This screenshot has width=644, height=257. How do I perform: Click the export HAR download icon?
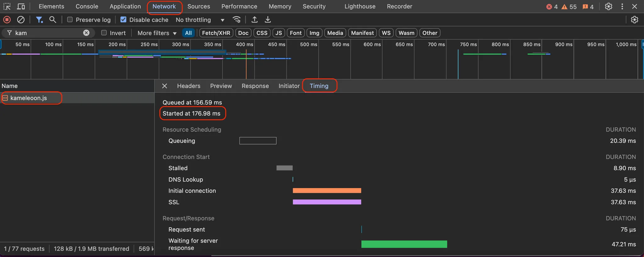(268, 20)
